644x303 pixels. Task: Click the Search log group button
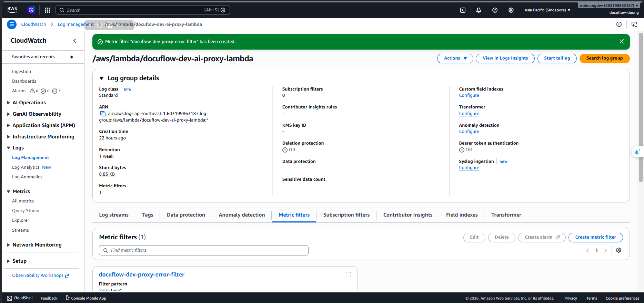604,58
